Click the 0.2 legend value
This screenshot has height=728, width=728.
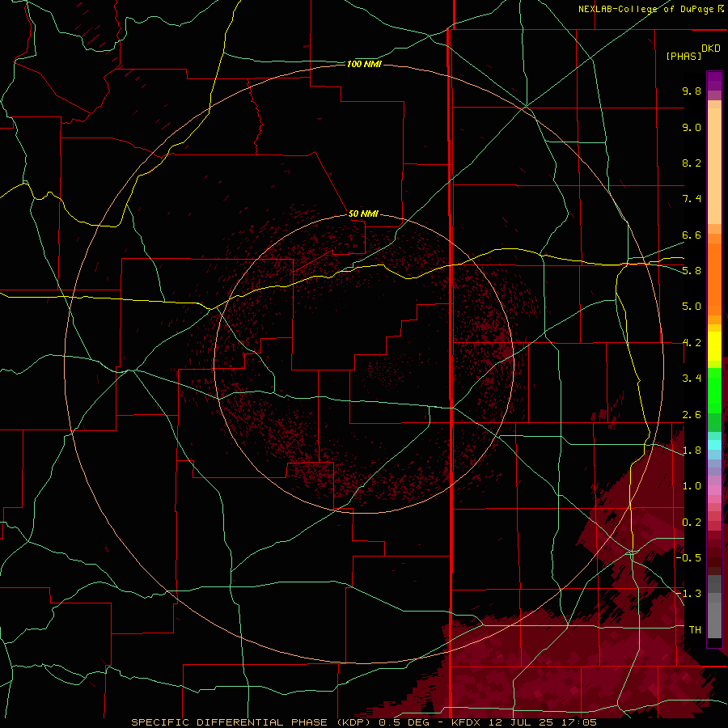pyautogui.click(x=692, y=523)
